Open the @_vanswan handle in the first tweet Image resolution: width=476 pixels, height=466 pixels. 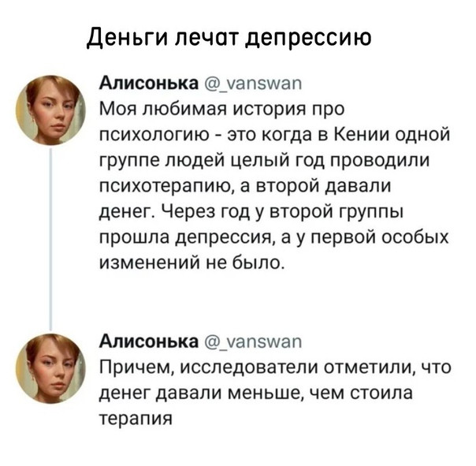coord(254,83)
